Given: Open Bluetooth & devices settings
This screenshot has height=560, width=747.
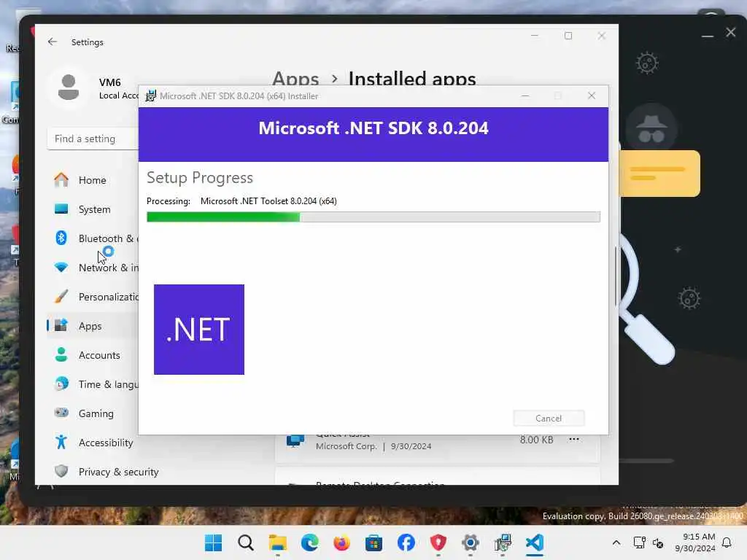Looking at the screenshot, I should coord(93,238).
